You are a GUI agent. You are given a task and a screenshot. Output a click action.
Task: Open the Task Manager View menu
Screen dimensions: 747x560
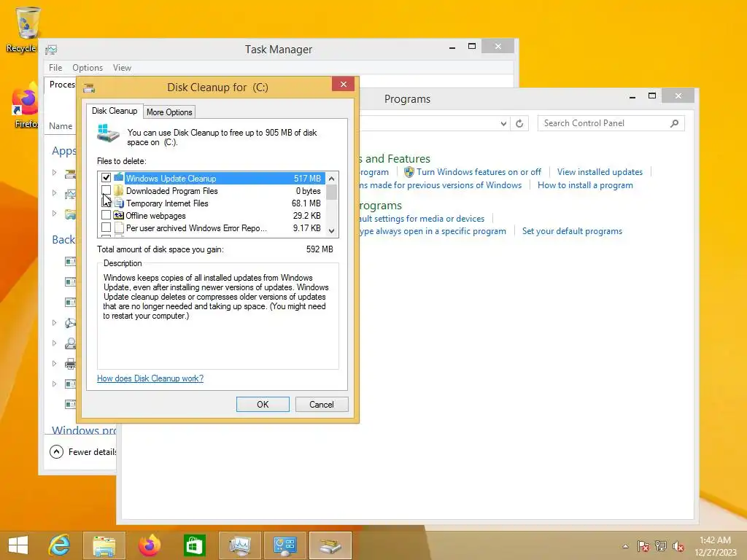pyautogui.click(x=122, y=68)
